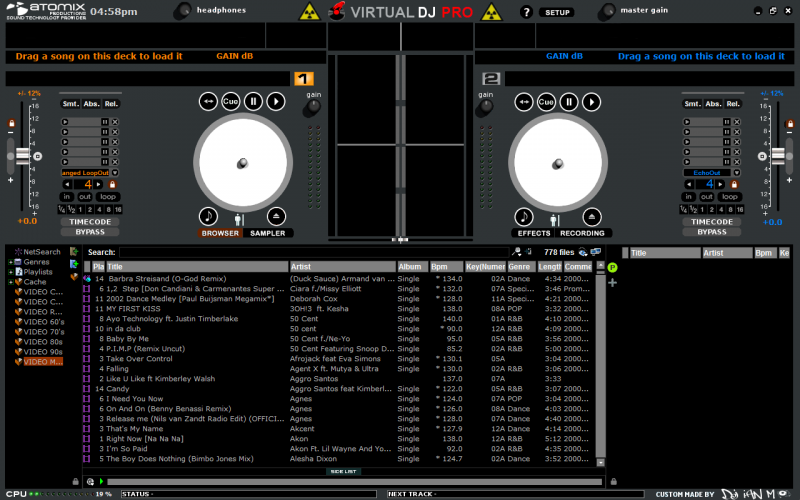Enable BYPASS on deck 2
This screenshot has width=800, height=500.
[x=712, y=232]
